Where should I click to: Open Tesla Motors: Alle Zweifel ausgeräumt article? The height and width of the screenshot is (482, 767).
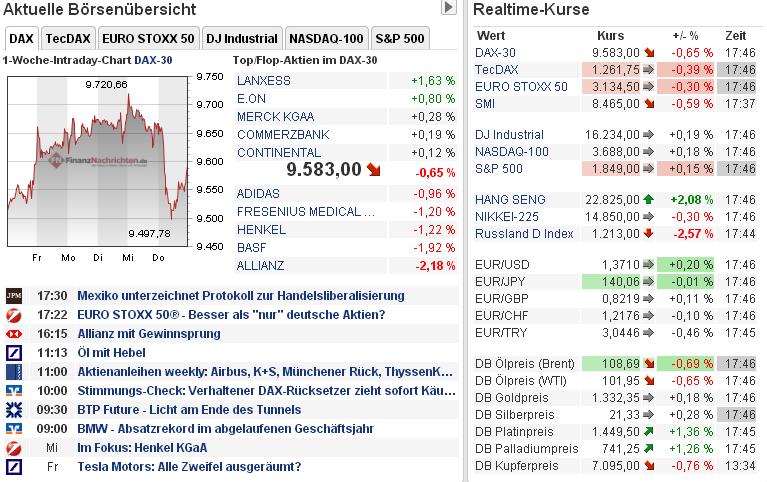[189, 467]
